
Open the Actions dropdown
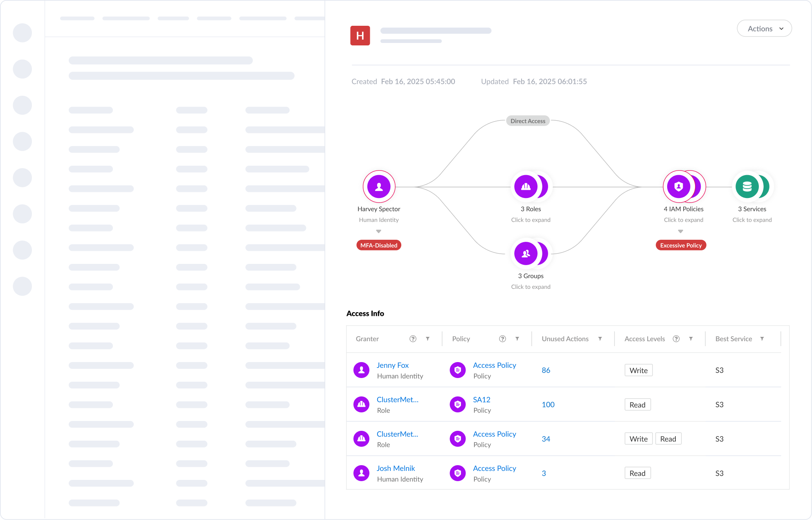[x=764, y=29]
